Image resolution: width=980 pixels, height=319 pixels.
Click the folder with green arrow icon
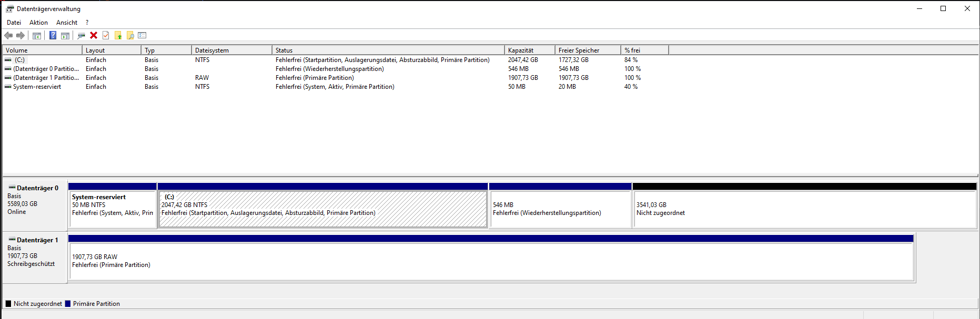118,36
